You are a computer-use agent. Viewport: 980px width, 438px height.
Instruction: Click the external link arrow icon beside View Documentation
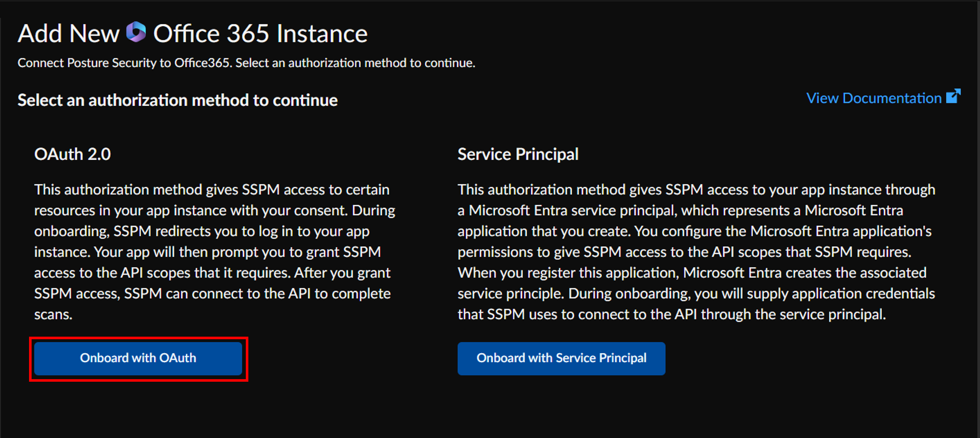(x=953, y=96)
